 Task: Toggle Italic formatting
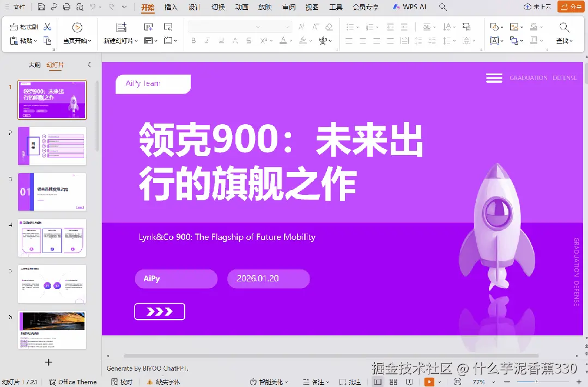tap(207, 40)
